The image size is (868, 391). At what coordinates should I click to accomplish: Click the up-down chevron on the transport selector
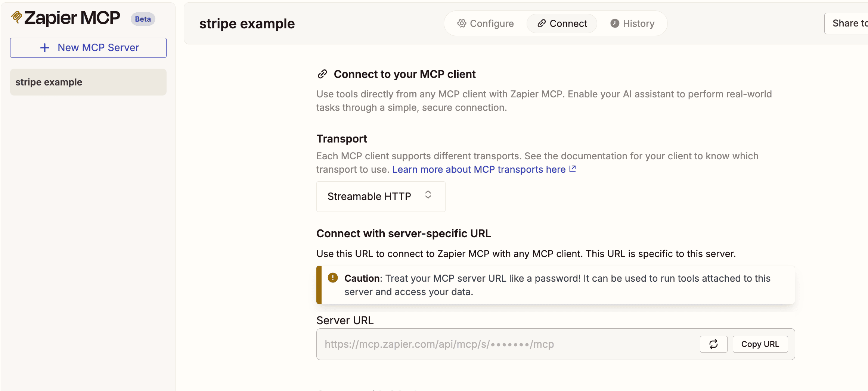(428, 195)
